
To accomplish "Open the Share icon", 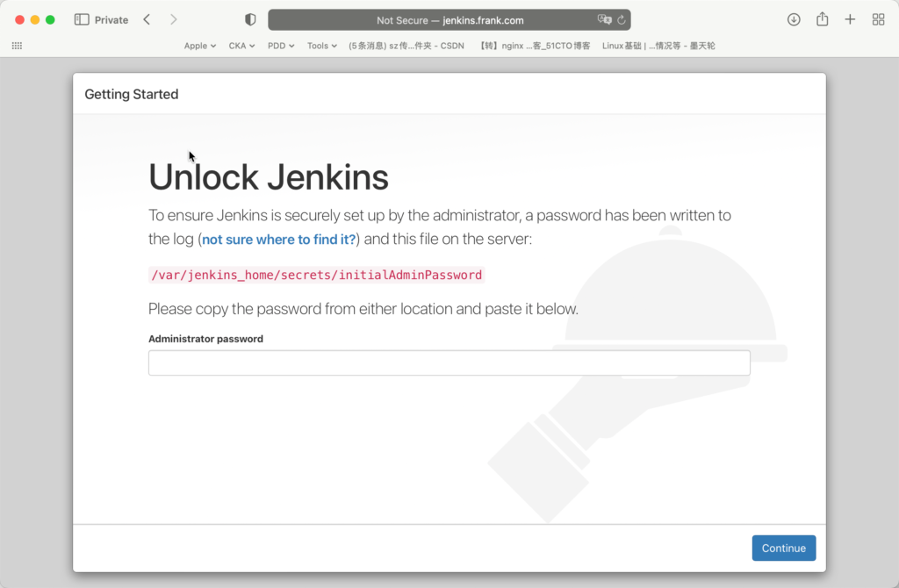I will (822, 19).
